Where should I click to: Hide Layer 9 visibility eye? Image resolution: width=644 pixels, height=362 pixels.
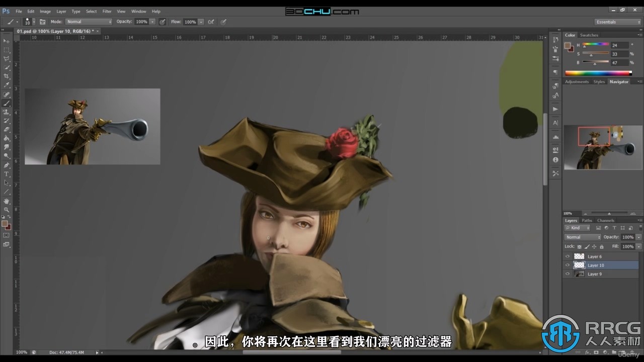[x=568, y=274]
